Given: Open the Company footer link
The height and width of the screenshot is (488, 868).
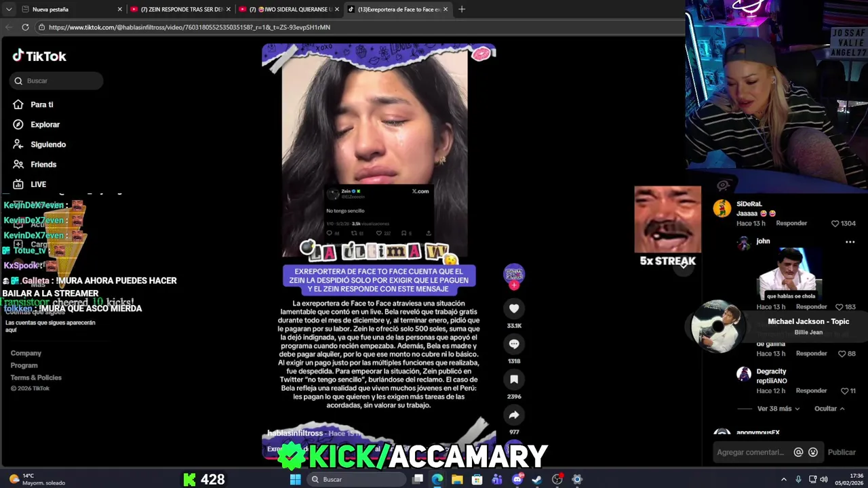Looking at the screenshot, I should point(26,353).
